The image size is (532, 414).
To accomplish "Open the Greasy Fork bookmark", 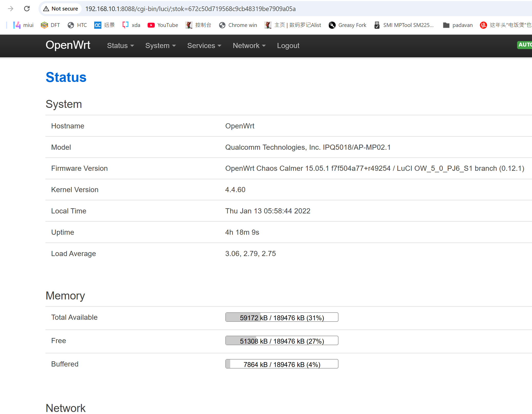I will tap(347, 25).
